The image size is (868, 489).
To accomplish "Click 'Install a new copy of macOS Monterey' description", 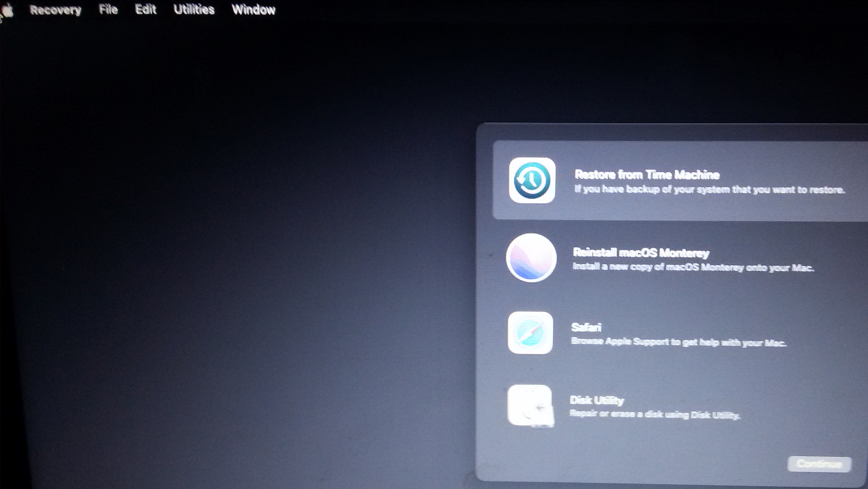I will pos(693,267).
